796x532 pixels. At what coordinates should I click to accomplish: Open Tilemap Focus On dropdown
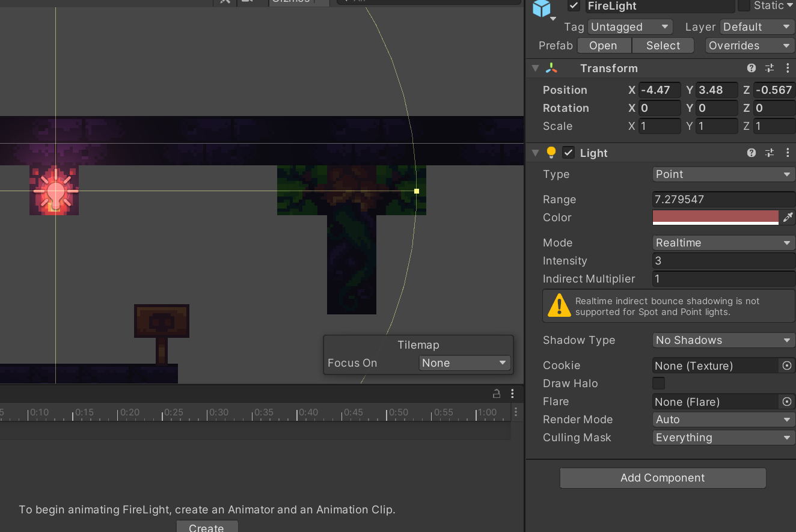(465, 363)
